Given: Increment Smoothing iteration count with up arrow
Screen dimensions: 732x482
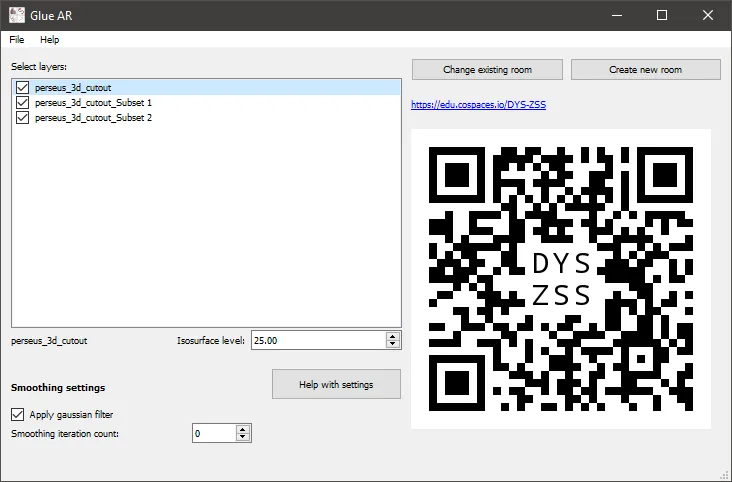Looking at the screenshot, I should coord(243,429).
